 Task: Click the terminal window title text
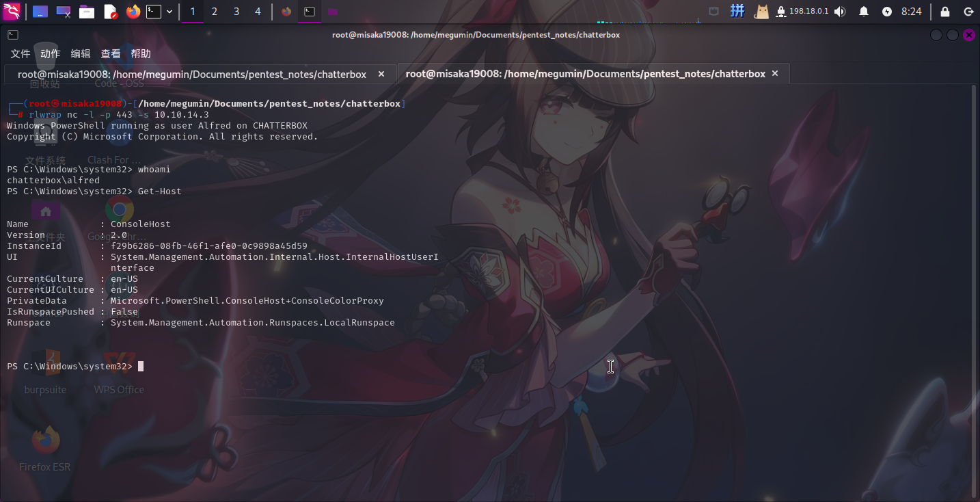[476, 35]
